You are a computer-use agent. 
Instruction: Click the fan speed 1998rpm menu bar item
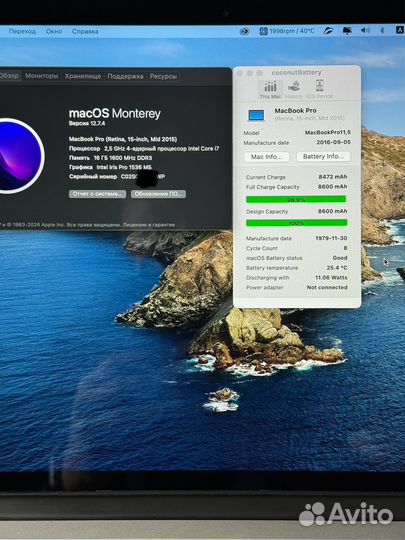pos(287,31)
